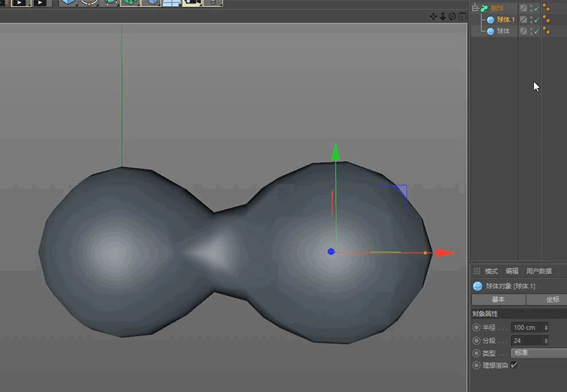Open the cube primitive tool in toolbar
The height and width of the screenshot is (392, 567).
tap(68, 2)
